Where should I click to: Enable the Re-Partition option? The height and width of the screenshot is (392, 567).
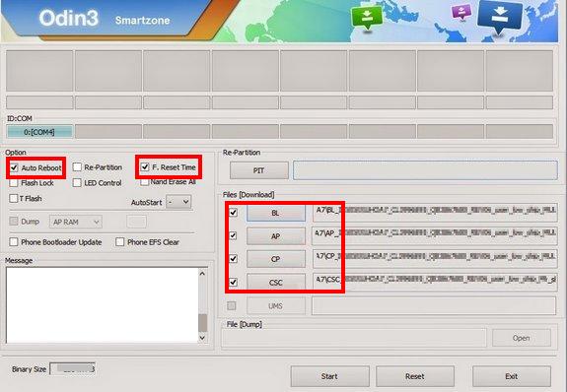[77, 167]
